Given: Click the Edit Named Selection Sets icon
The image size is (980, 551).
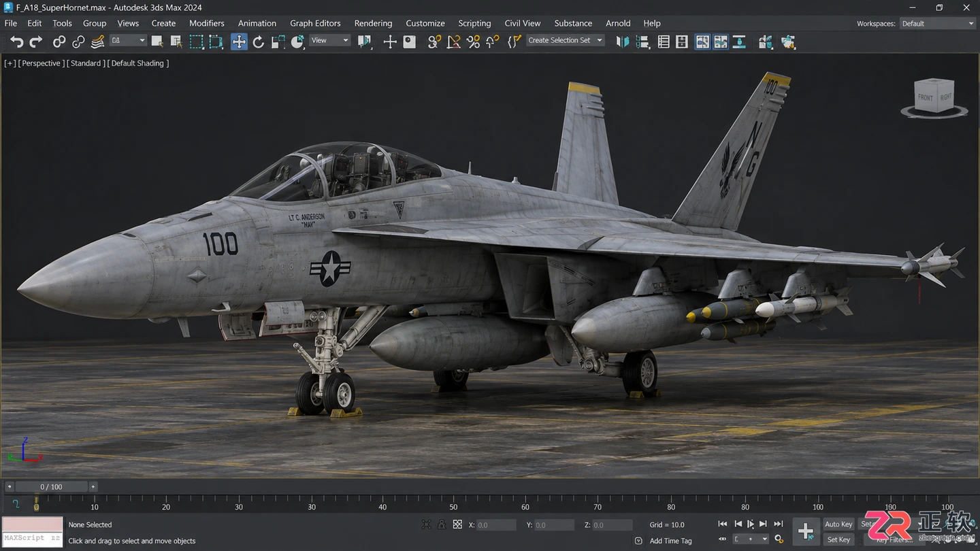Looking at the screenshot, I should 514,41.
